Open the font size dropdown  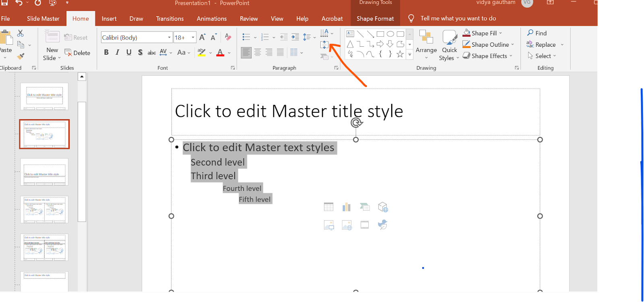click(193, 37)
